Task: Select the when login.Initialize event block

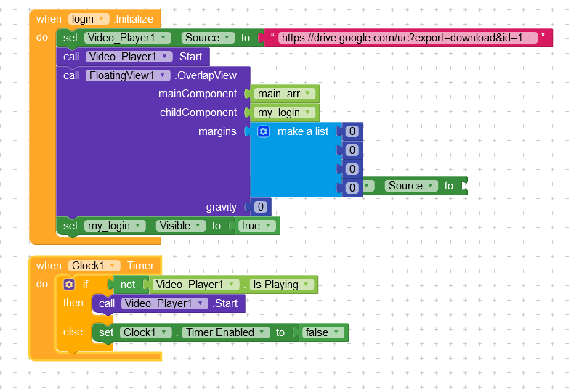Action: (49, 19)
